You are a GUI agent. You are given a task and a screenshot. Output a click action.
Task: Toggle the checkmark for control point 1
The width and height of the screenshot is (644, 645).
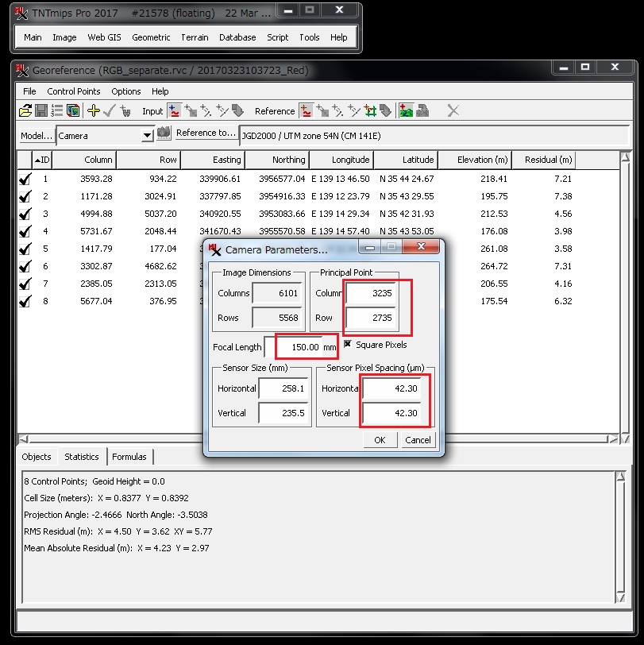tap(25, 180)
